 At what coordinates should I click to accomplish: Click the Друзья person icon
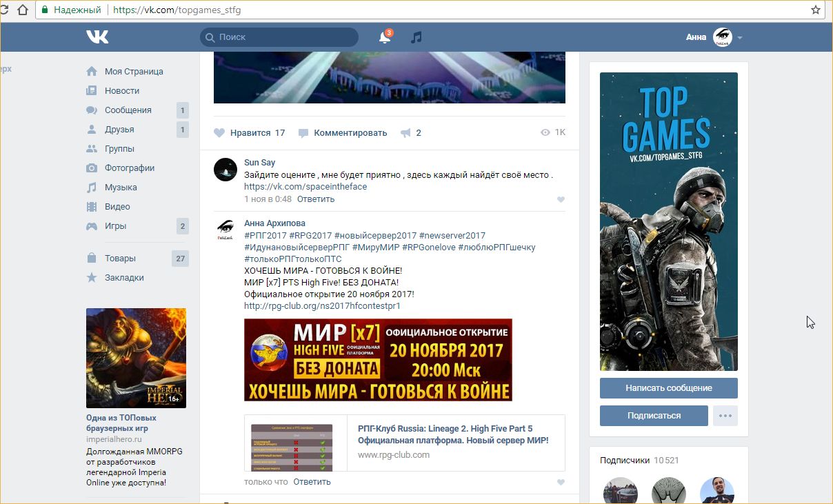[x=91, y=129]
